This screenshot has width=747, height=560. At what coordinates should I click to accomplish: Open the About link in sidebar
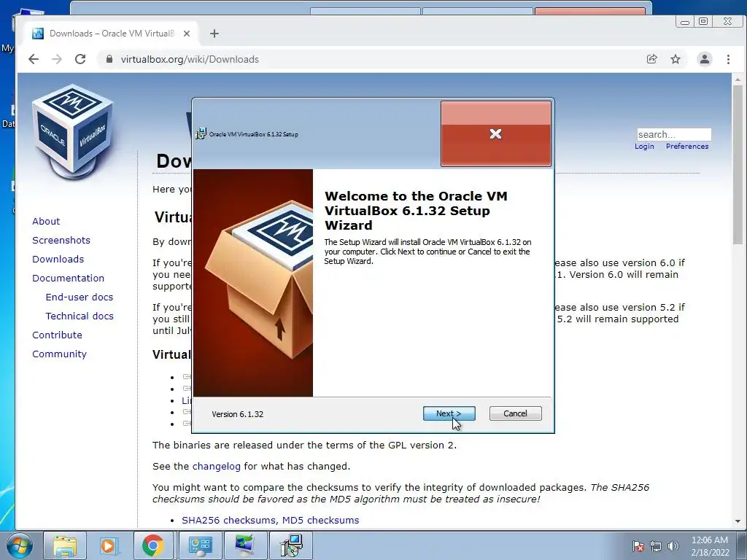pos(46,221)
